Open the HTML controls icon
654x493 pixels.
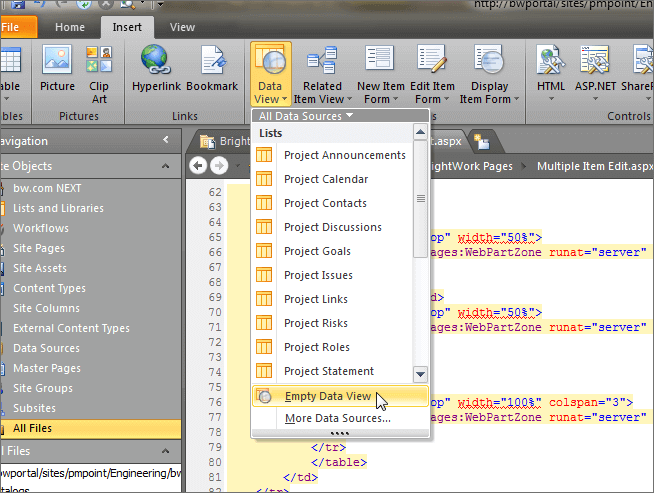pos(550,60)
